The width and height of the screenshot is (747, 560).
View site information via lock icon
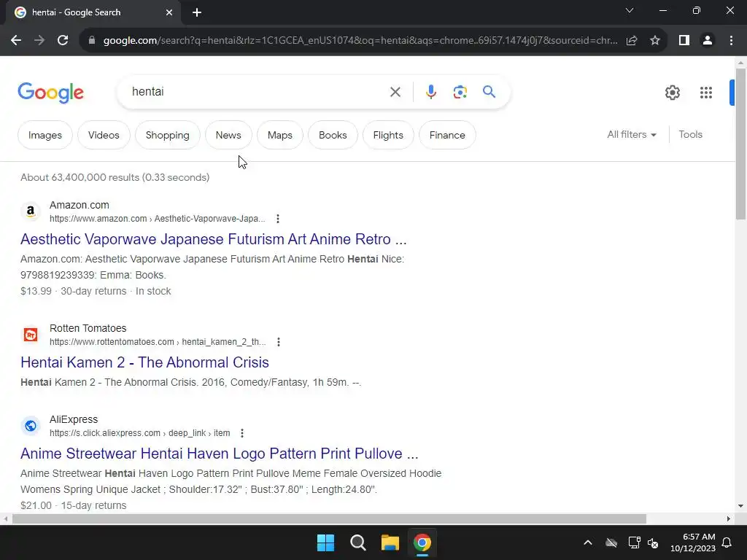coord(92,41)
